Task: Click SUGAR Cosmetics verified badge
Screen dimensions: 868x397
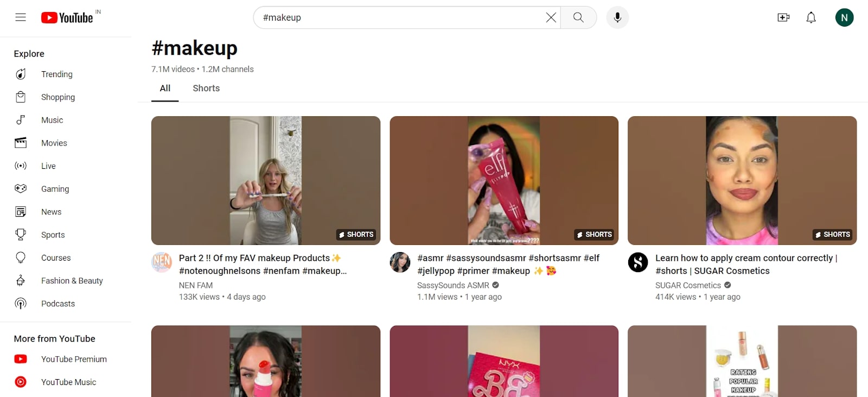Action: click(x=727, y=285)
